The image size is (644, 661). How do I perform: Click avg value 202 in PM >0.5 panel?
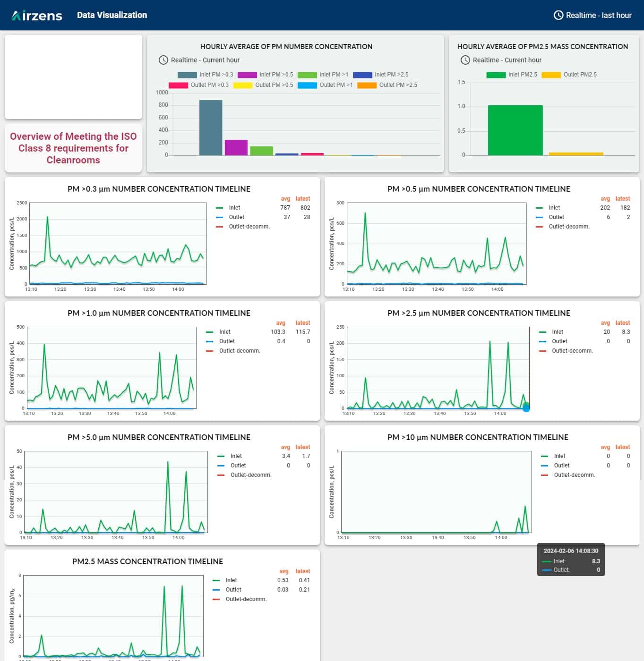[605, 208]
